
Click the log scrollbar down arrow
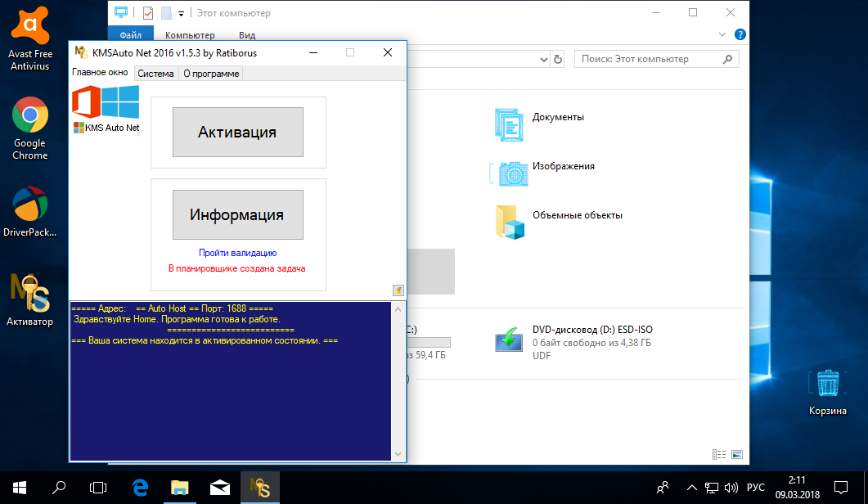pos(398,454)
